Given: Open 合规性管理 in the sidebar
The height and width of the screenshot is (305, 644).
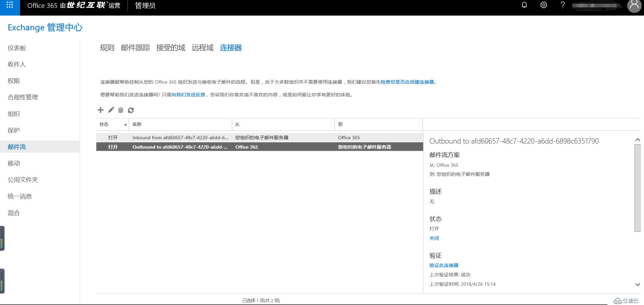Looking at the screenshot, I should (x=23, y=97).
